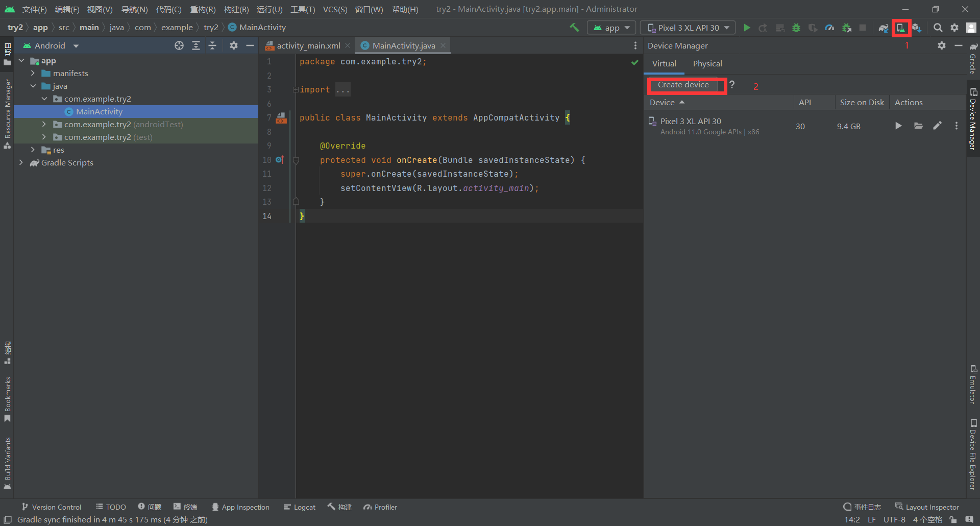980x526 pixels.
Task: Show Pixel 3 XL device files folder icon
Action: click(x=918, y=126)
